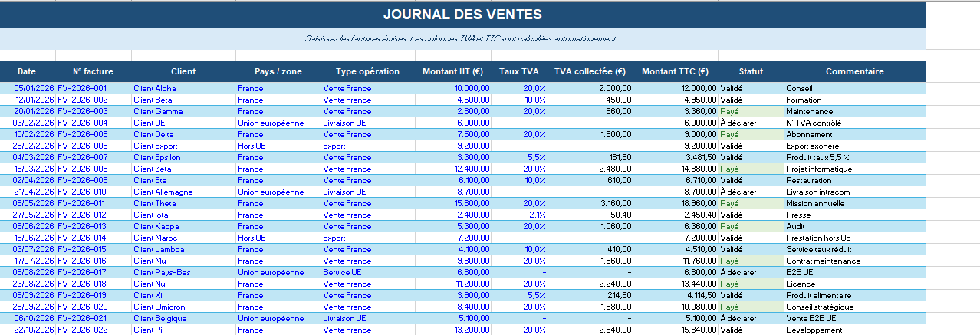Select the Mission annuelle comment cell

pos(854,203)
